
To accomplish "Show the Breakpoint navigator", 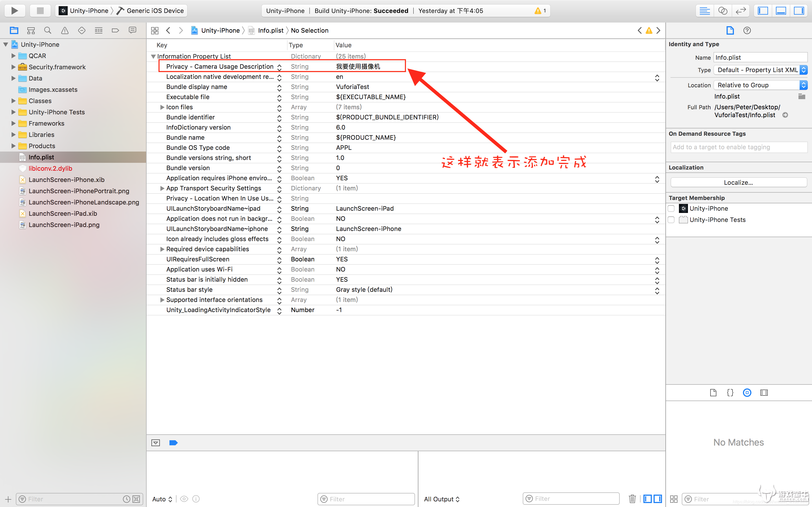I will click(115, 30).
